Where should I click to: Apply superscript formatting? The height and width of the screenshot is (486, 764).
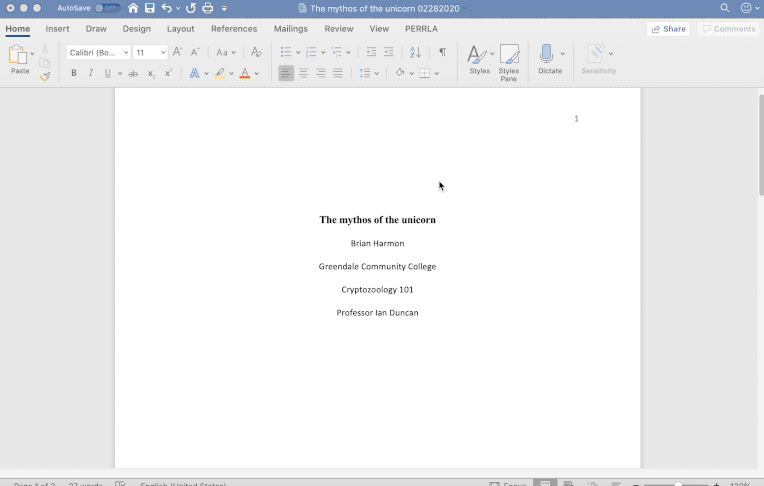168,73
